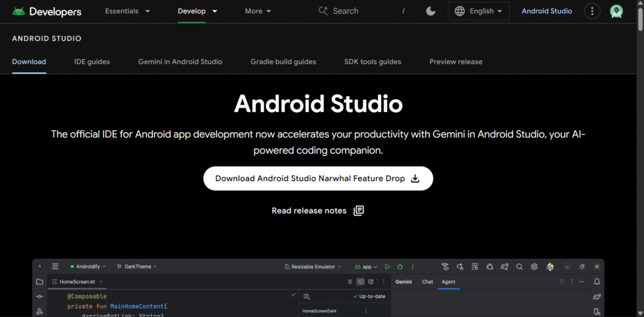The height and width of the screenshot is (317, 644).
Task: Click the download arrow icon in button
Action: tap(415, 179)
